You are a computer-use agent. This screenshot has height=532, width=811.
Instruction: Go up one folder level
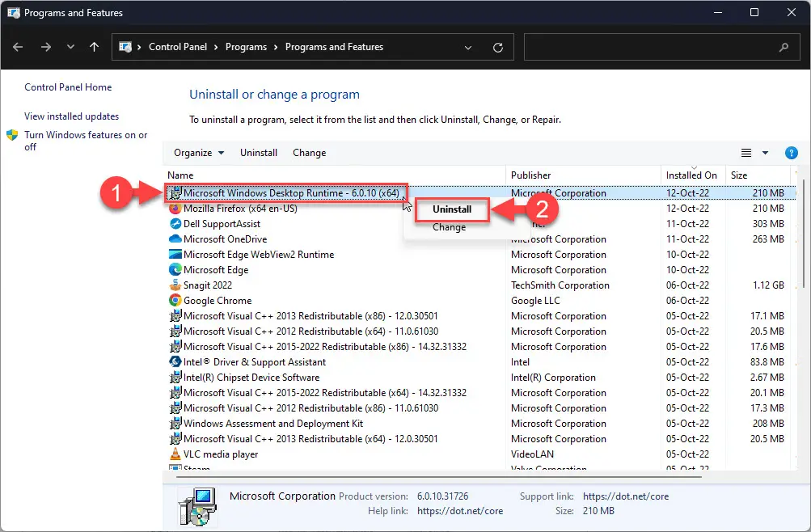click(94, 47)
